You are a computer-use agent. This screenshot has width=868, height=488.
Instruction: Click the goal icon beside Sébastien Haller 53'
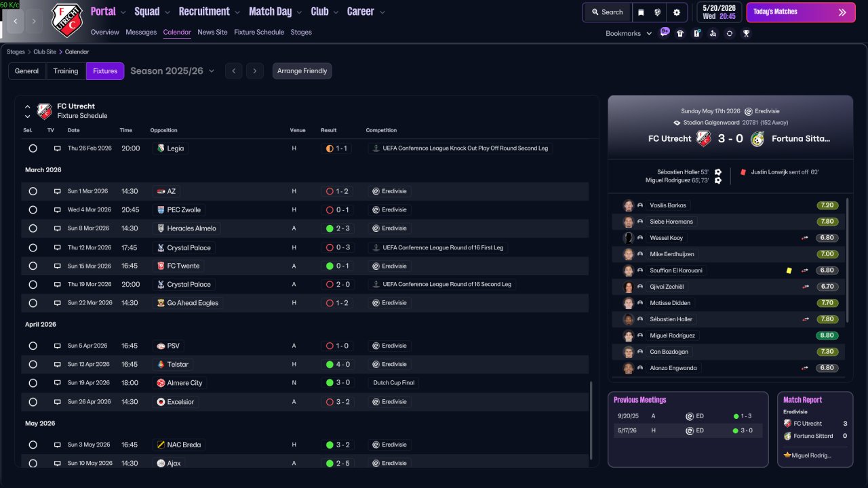pos(717,172)
